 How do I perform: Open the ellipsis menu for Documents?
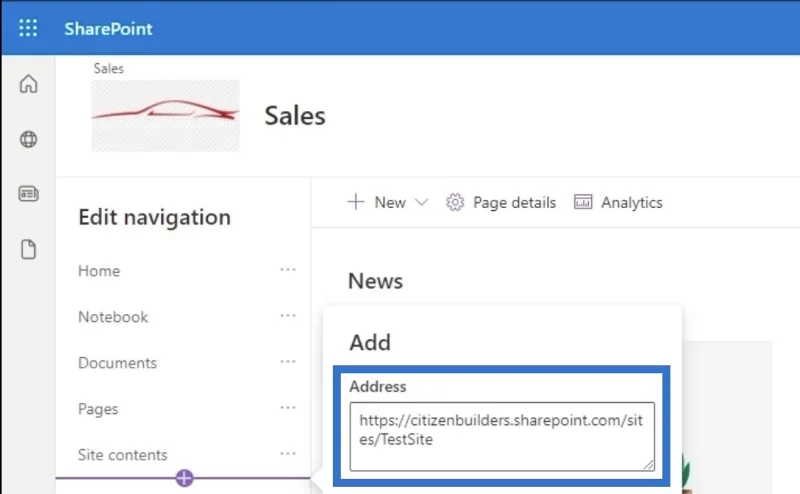coord(288,361)
